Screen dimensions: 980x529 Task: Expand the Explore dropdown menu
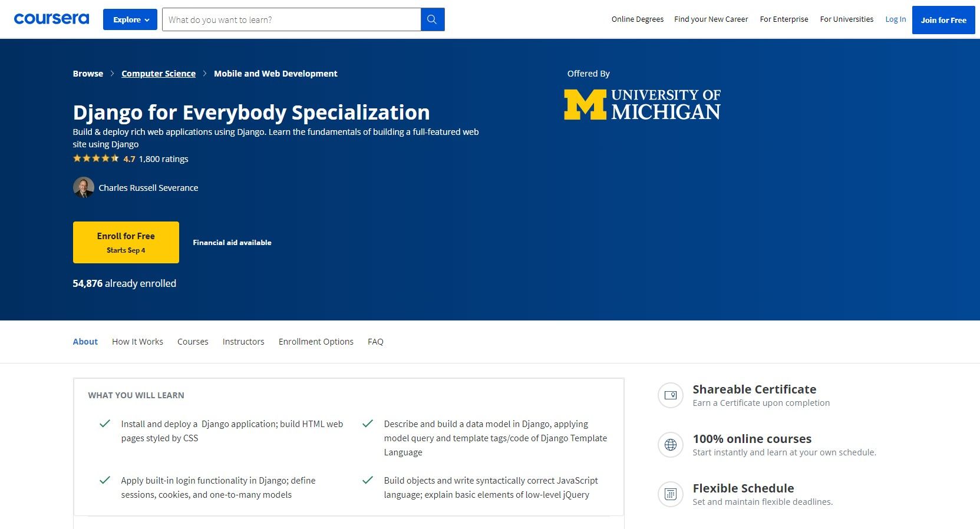pos(130,19)
